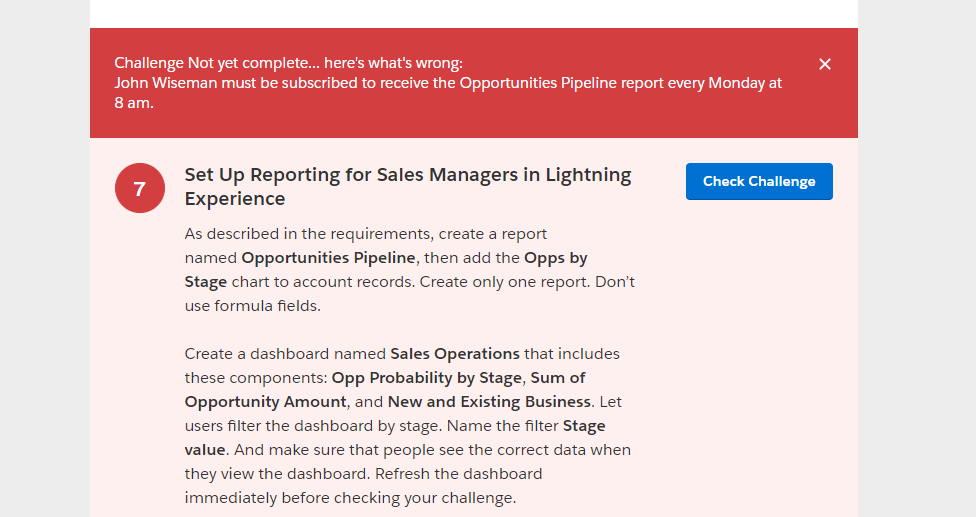Click the bold Opp Probability by Stage text
The image size is (976, 517).
(x=427, y=378)
